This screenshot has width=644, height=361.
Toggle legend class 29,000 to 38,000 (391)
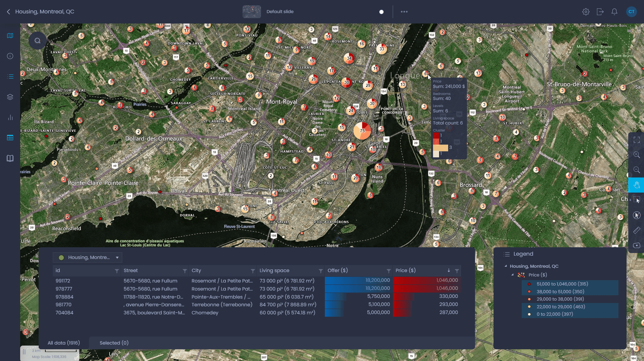[x=570, y=299]
